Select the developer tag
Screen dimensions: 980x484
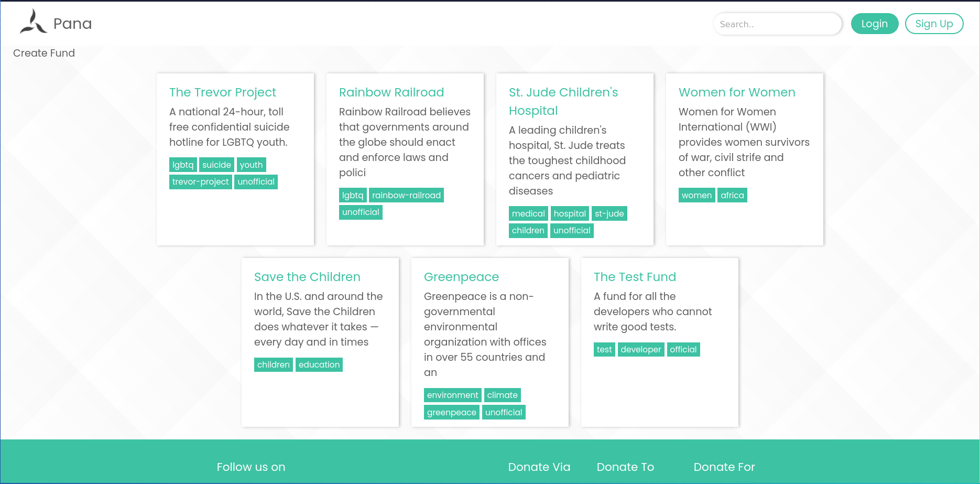(x=641, y=349)
